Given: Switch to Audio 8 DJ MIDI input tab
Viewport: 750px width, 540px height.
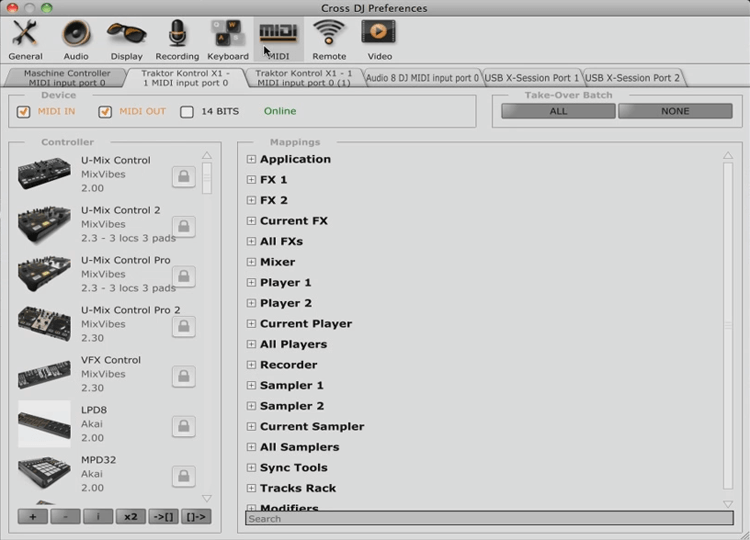Looking at the screenshot, I should click(422, 78).
